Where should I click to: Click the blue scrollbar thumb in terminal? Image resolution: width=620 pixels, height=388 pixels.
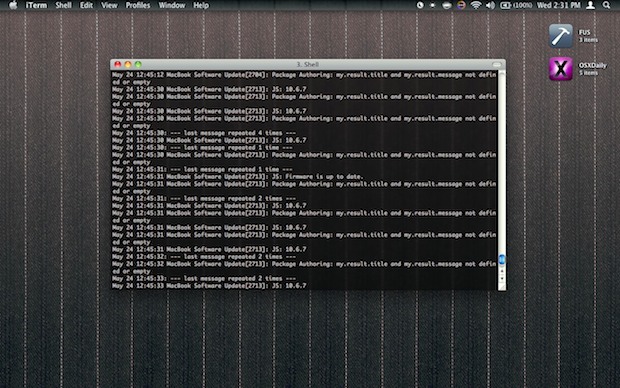click(502, 259)
